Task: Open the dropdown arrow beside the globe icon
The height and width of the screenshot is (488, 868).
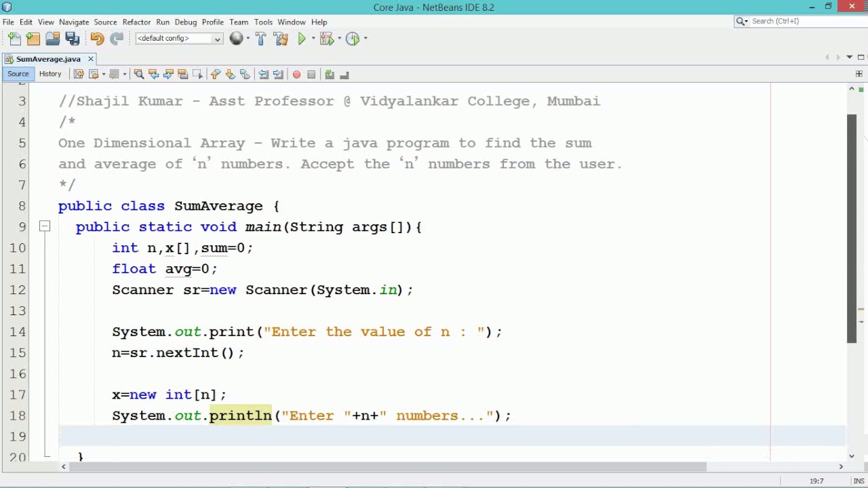Action: (x=248, y=39)
